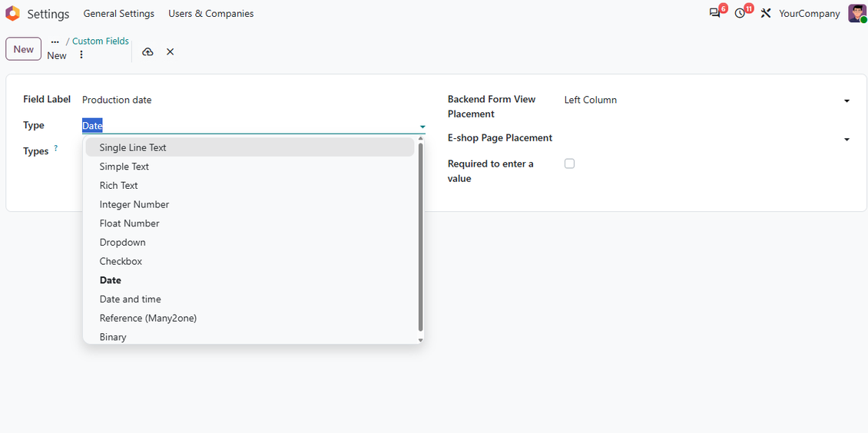Expand collapsed breadcrumb ellipsis
This screenshot has width=868, height=433.
tap(55, 41)
